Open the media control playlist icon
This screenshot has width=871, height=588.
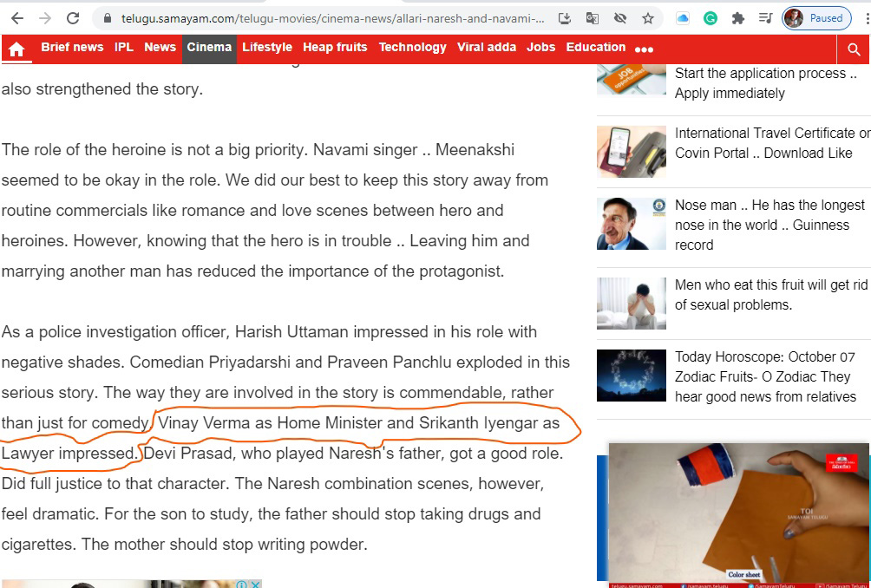pos(765,18)
